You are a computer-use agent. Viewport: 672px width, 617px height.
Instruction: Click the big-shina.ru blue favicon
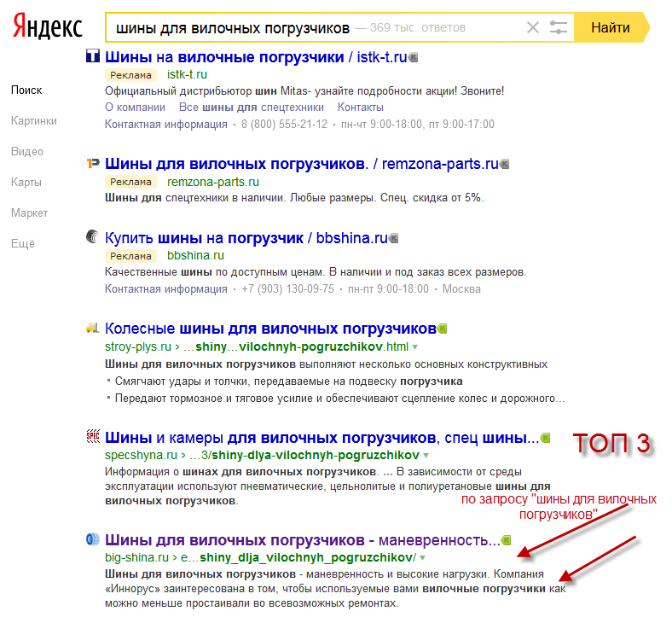coord(93,539)
